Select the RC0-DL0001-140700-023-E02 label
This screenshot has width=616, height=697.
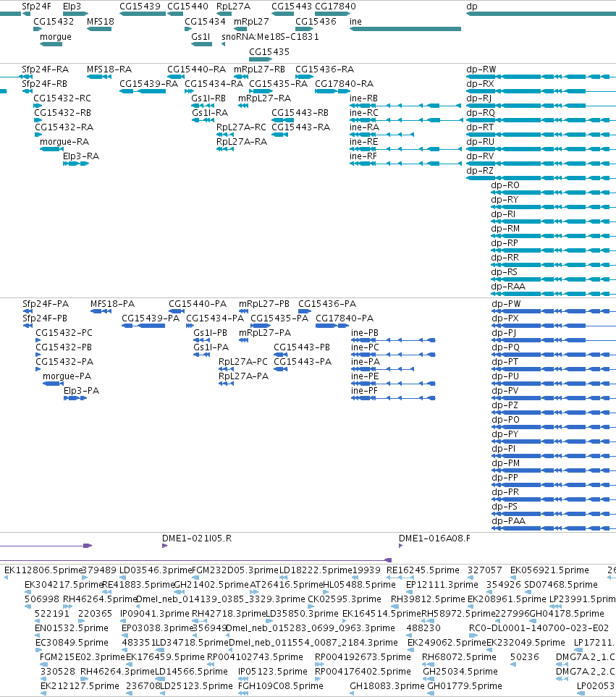point(539,628)
